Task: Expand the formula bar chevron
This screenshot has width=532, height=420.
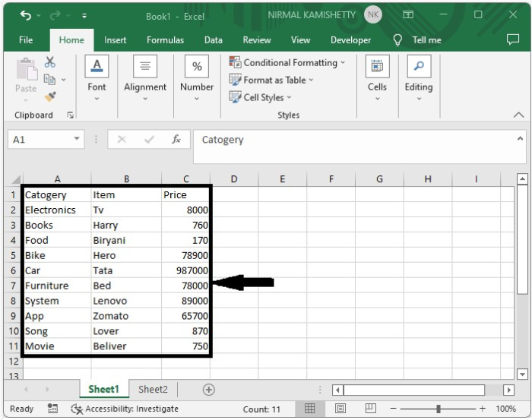Action: (x=520, y=138)
